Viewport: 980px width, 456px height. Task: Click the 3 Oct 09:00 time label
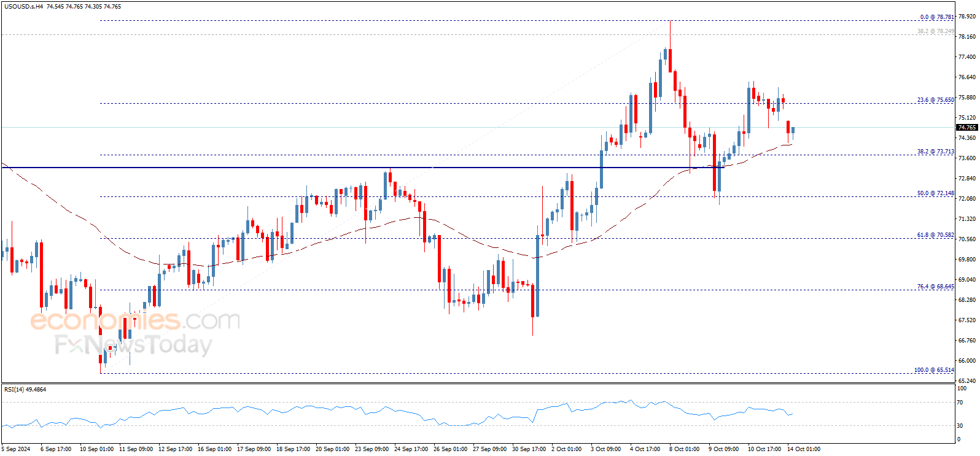pos(607,449)
